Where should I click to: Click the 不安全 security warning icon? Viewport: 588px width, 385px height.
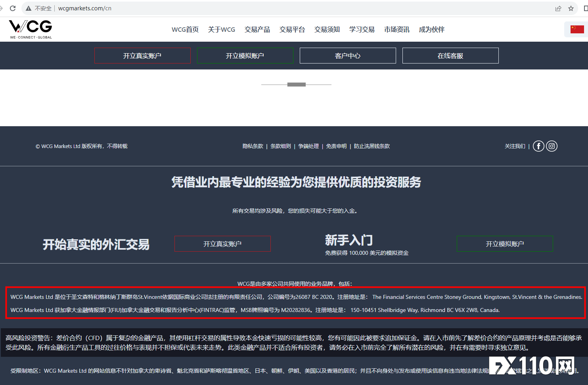[29, 8]
